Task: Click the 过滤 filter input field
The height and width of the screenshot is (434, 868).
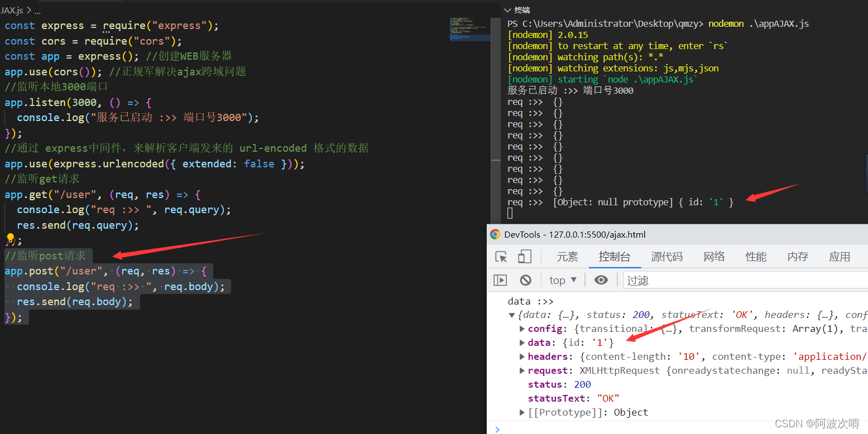Action: pyautogui.click(x=746, y=280)
